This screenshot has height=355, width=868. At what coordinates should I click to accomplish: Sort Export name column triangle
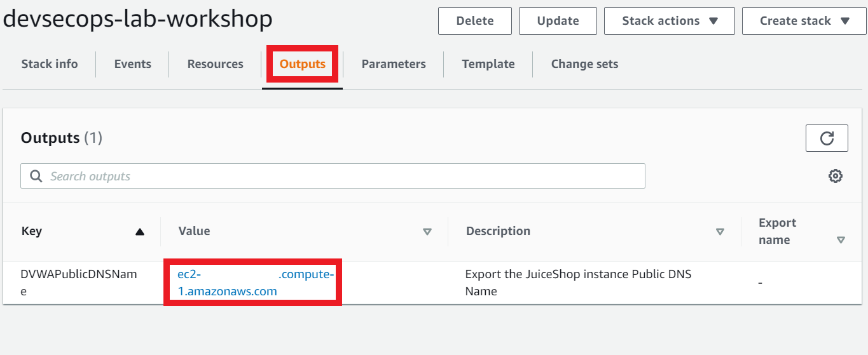tap(841, 240)
